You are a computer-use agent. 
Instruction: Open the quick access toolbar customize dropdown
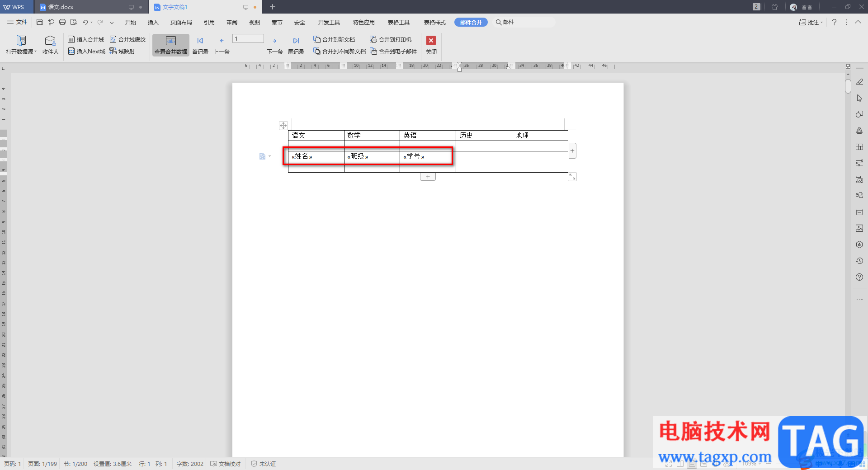pyautogui.click(x=112, y=22)
